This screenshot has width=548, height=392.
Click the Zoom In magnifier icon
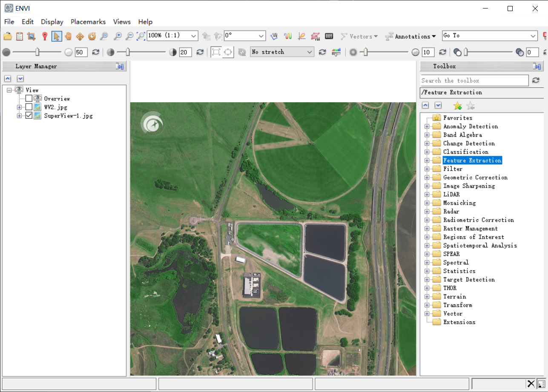tap(118, 36)
